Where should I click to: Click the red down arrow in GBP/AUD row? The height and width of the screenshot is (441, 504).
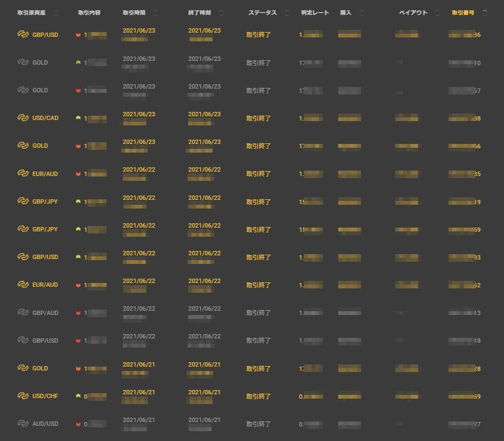(x=78, y=313)
